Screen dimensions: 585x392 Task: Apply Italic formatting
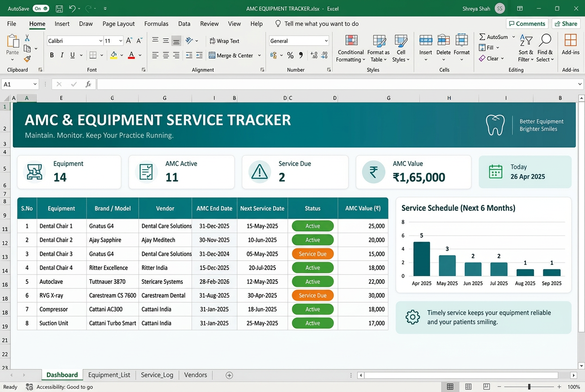62,55
